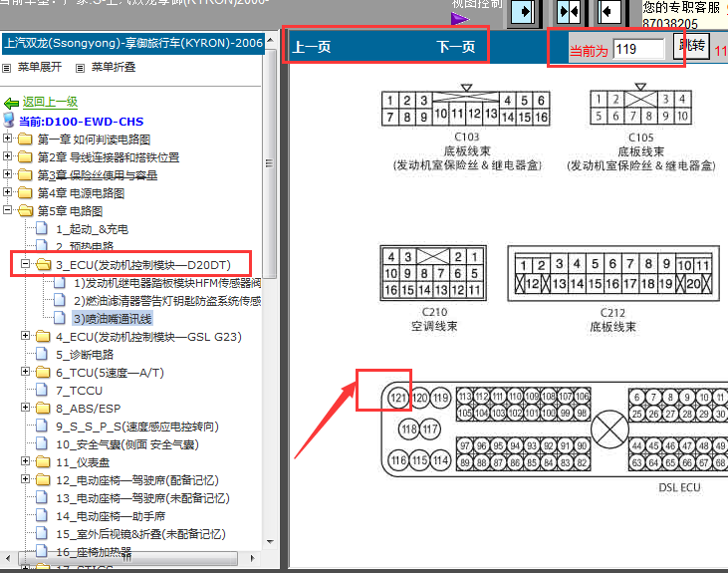Viewport: 728px width, 573px height.
Task: Click the document icon of 1_起动_&充电
Action: 42,228
